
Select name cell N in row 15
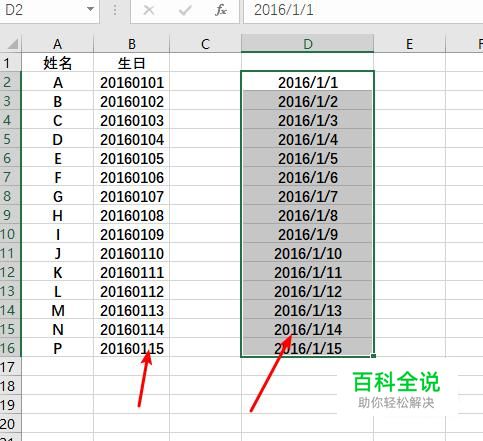point(58,329)
